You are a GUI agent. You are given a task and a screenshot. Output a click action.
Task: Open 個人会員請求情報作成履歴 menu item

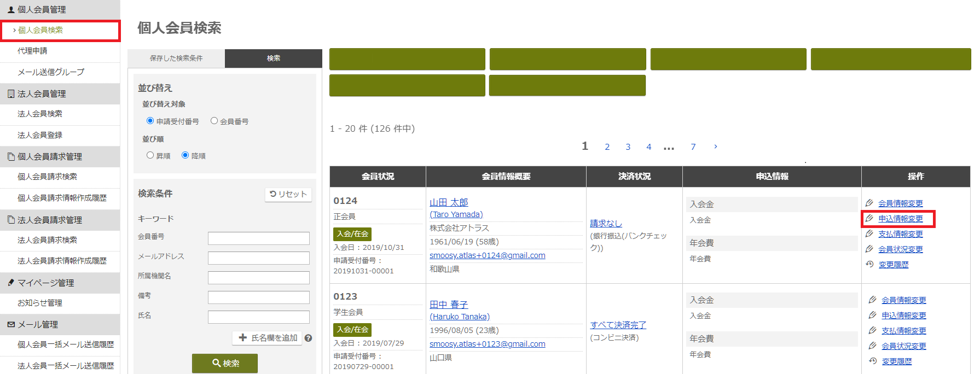(62, 198)
